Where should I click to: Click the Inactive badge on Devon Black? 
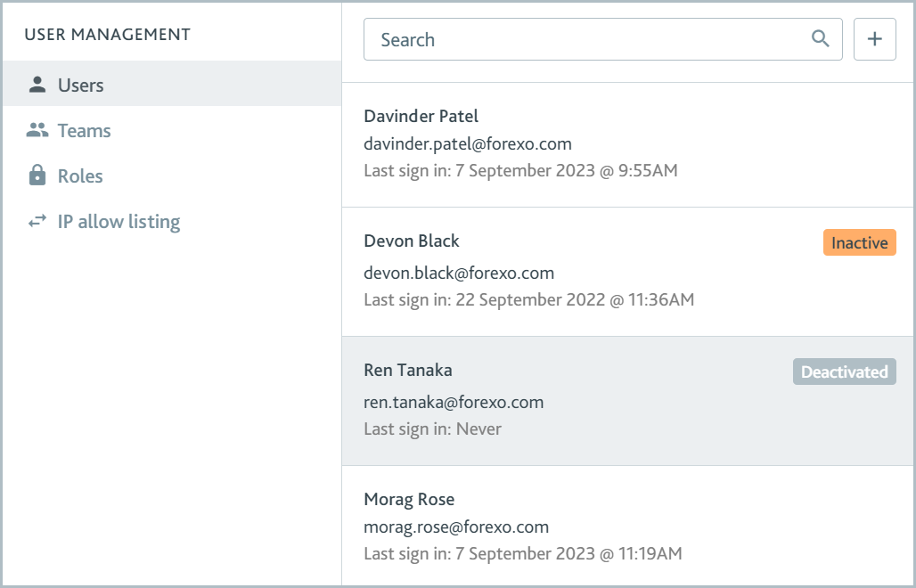(858, 242)
